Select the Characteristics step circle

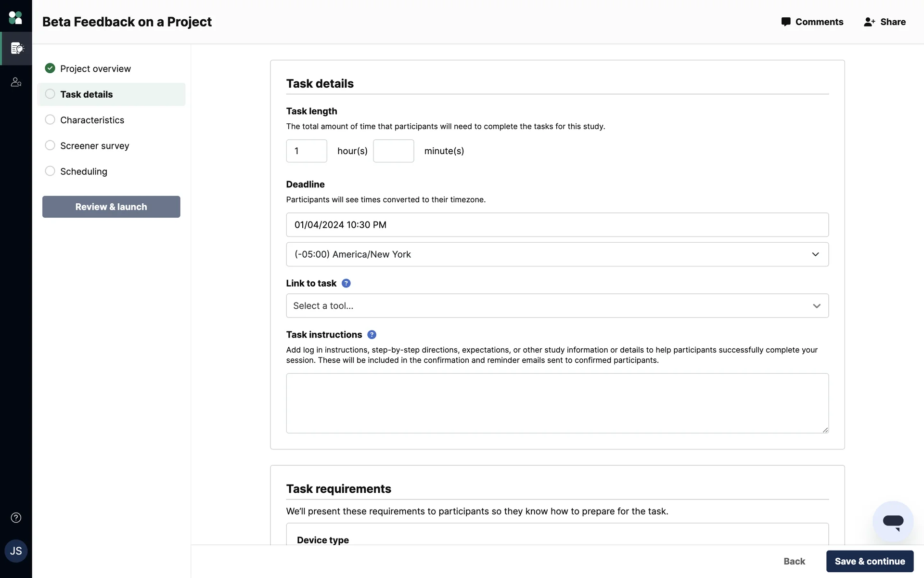point(50,119)
